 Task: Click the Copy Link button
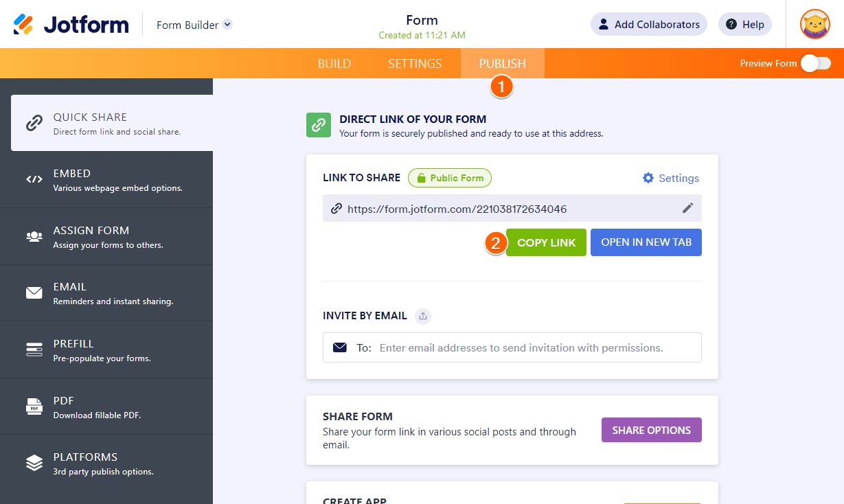click(x=546, y=242)
